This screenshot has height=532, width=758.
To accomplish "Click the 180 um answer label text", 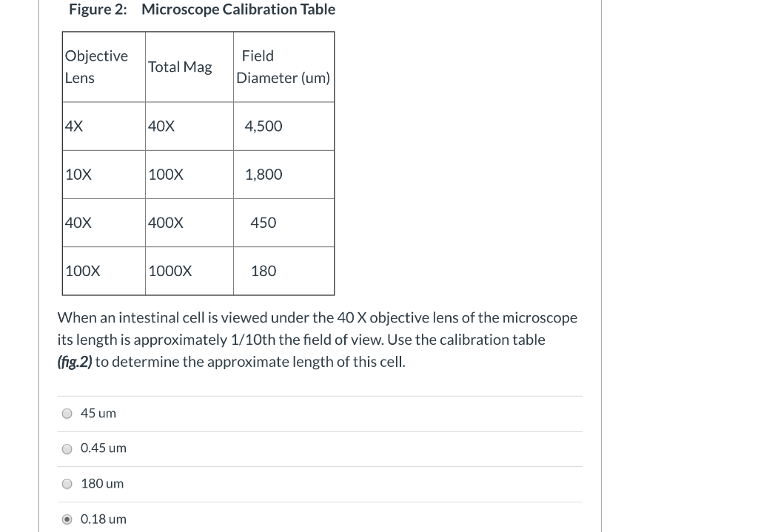I will (x=101, y=483).
